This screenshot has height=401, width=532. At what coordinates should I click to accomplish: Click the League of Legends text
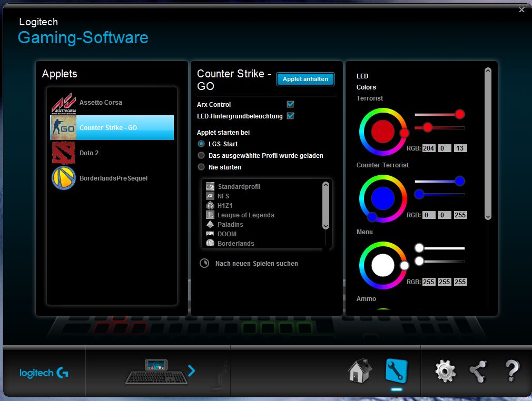[245, 215]
